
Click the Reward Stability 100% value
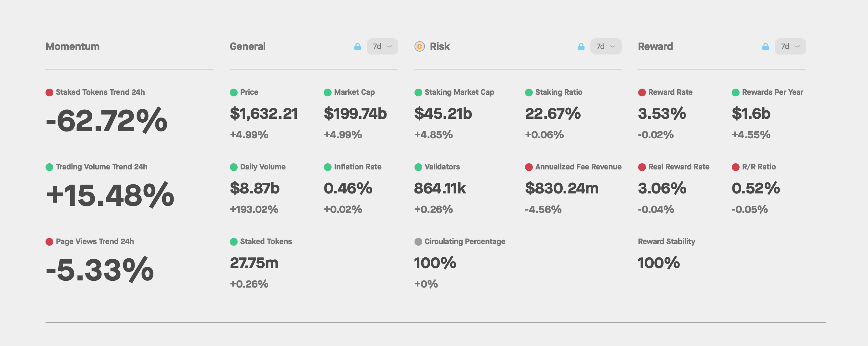[658, 263]
